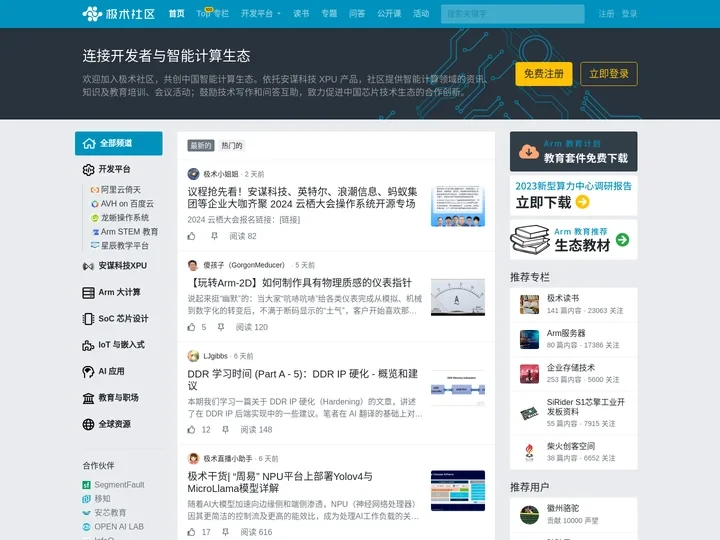Bookmark the 云栖大会 article

[214, 236]
